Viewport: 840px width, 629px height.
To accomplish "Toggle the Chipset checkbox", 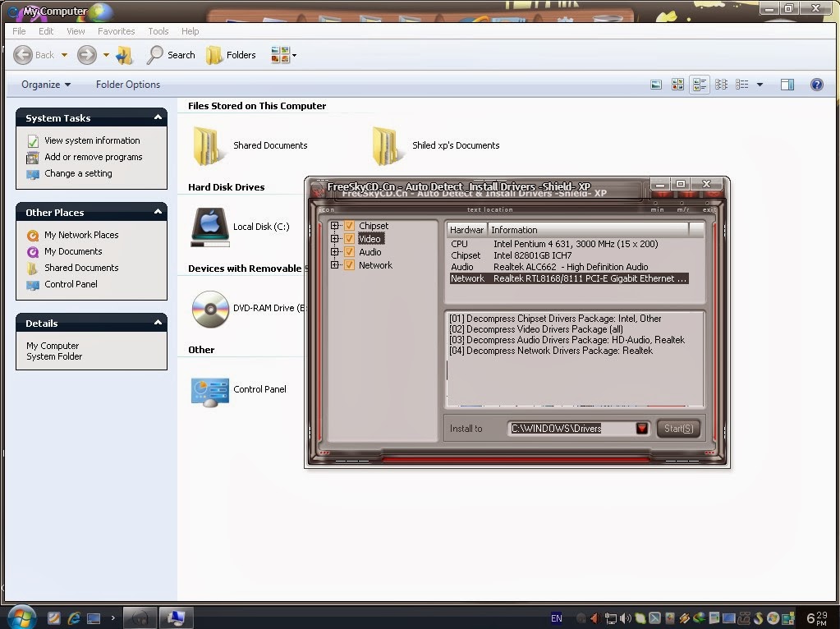I will click(x=349, y=226).
